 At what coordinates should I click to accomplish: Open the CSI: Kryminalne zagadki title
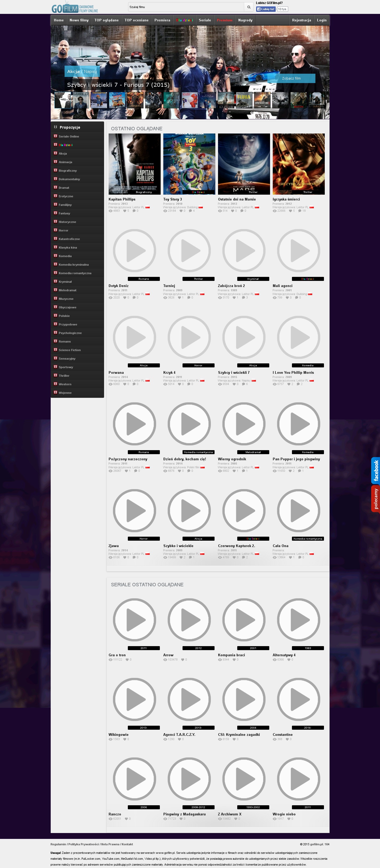tap(239, 735)
